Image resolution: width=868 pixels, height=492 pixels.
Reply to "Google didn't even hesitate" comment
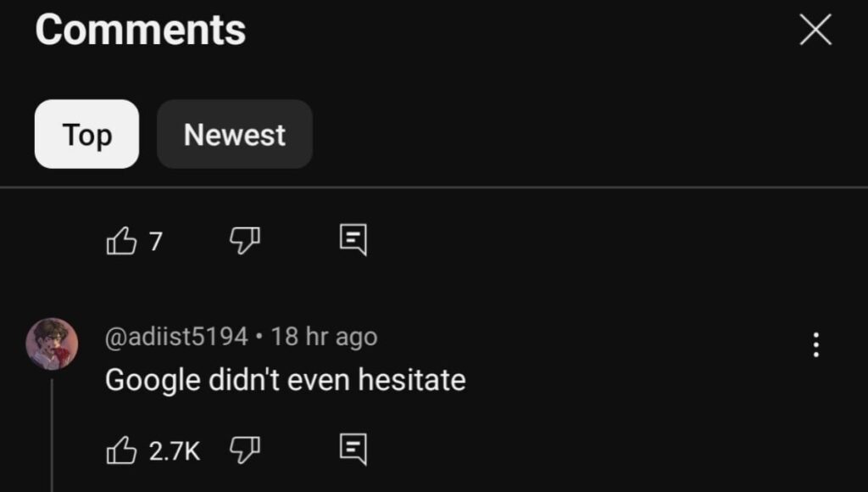353,449
